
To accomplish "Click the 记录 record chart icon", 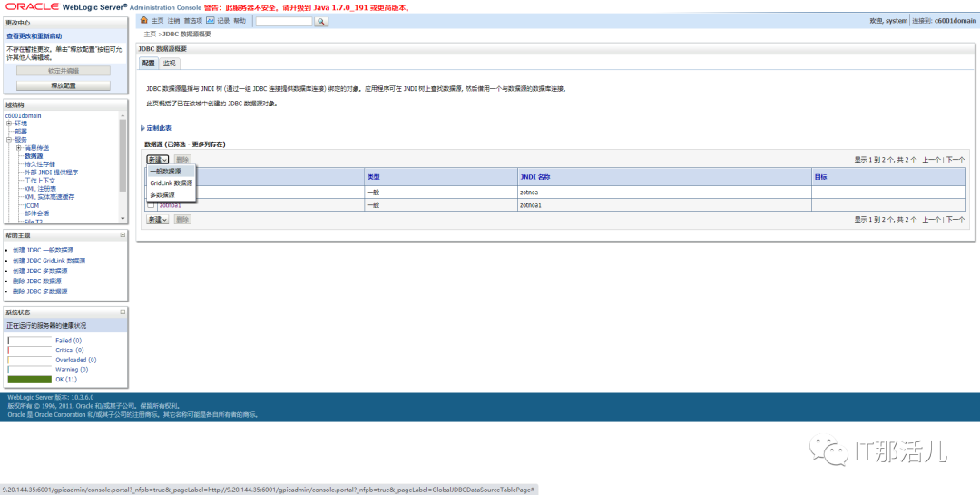I will pyautogui.click(x=211, y=21).
